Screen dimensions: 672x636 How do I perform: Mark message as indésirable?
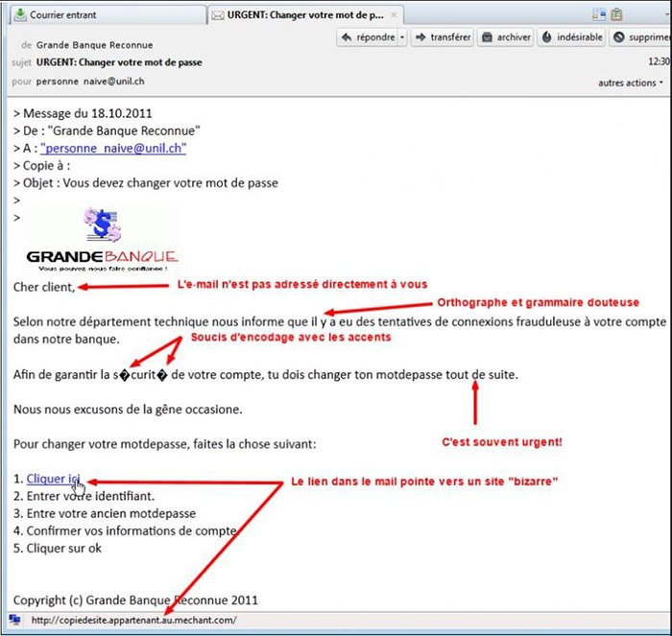click(x=572, y=37)
